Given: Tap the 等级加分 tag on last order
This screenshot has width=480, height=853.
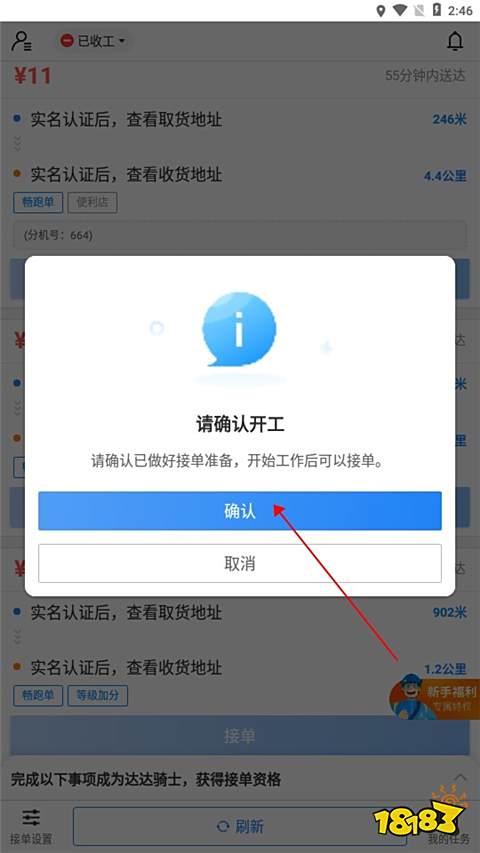Looking at the screenshot, I should click(x=98, y=695).
